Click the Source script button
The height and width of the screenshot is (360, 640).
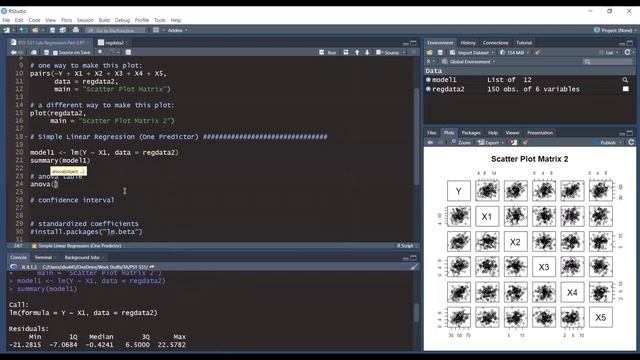pos(388,52)
